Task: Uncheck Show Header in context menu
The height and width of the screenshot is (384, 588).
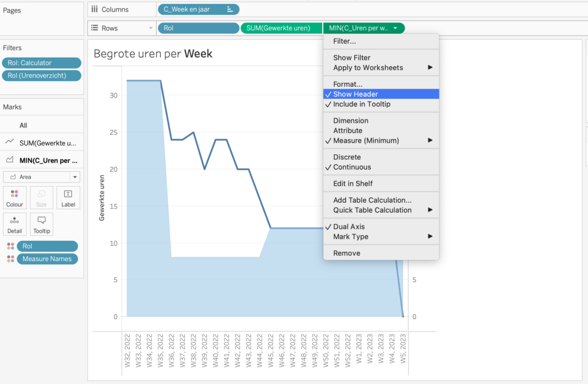Action: coord(355,94)
